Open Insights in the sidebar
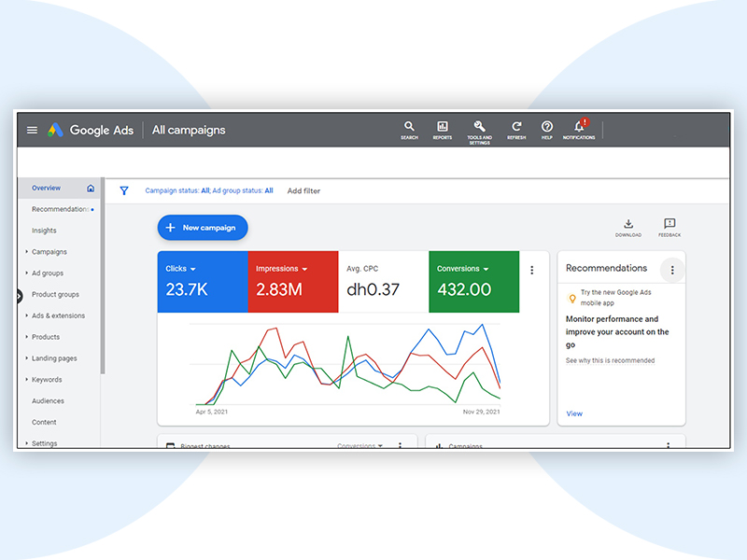 44,231
